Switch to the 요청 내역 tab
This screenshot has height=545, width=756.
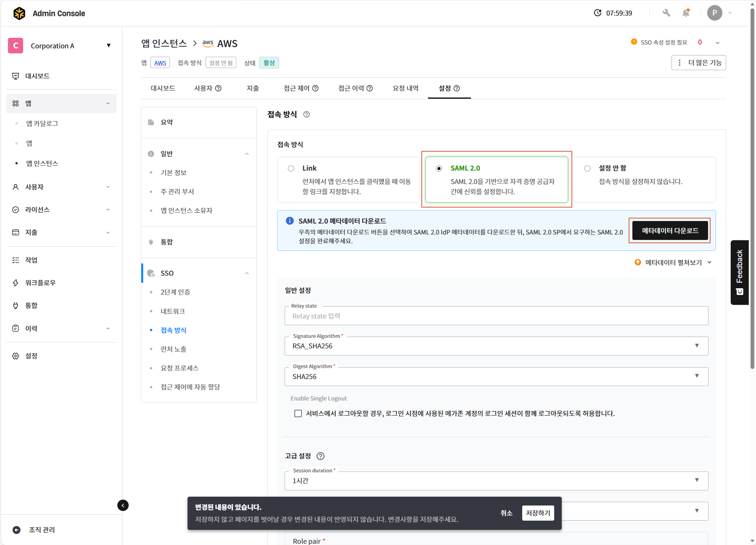tap(405, 88)
